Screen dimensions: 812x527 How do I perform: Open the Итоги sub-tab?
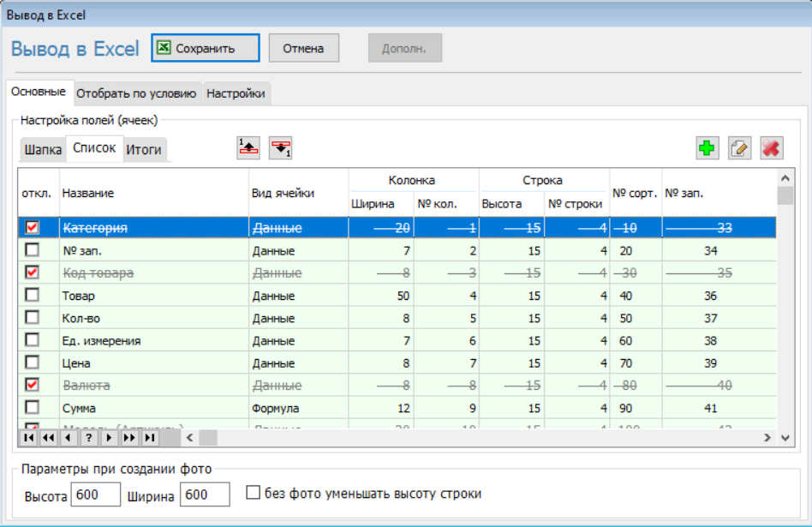click(x=144, y=149)
